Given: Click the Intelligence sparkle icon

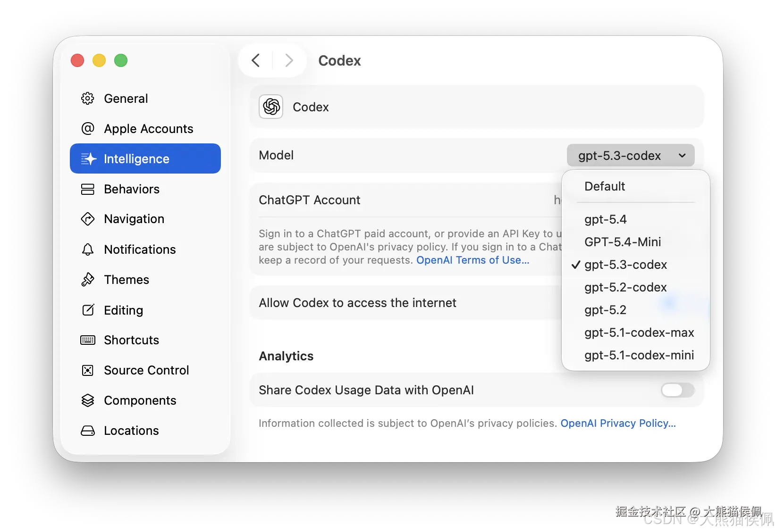Looking at the screenshot, I should click(x=88, y=159).
